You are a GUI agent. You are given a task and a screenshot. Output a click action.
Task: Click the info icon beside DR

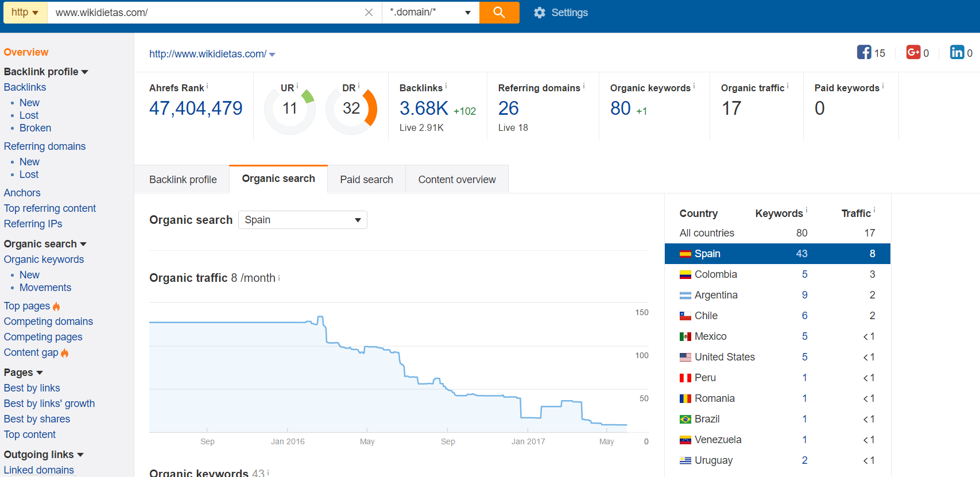pyautogui.click(x=359, y=86)
